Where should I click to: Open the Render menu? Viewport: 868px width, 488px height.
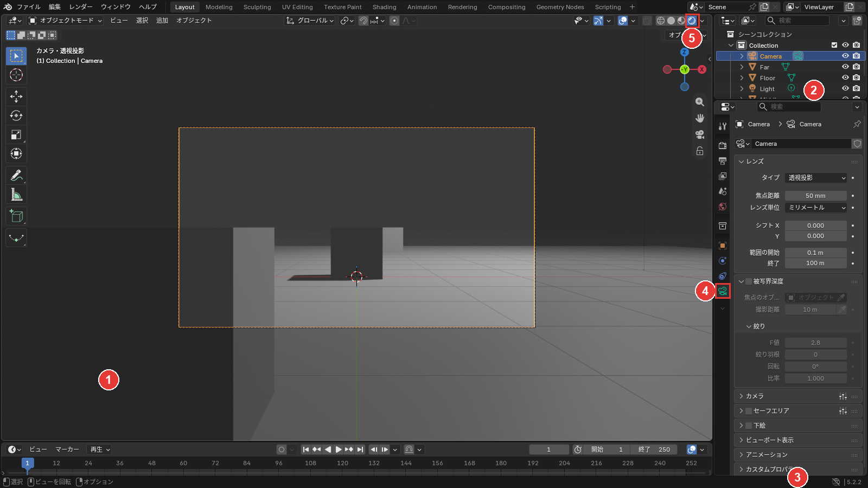point(81,7)
